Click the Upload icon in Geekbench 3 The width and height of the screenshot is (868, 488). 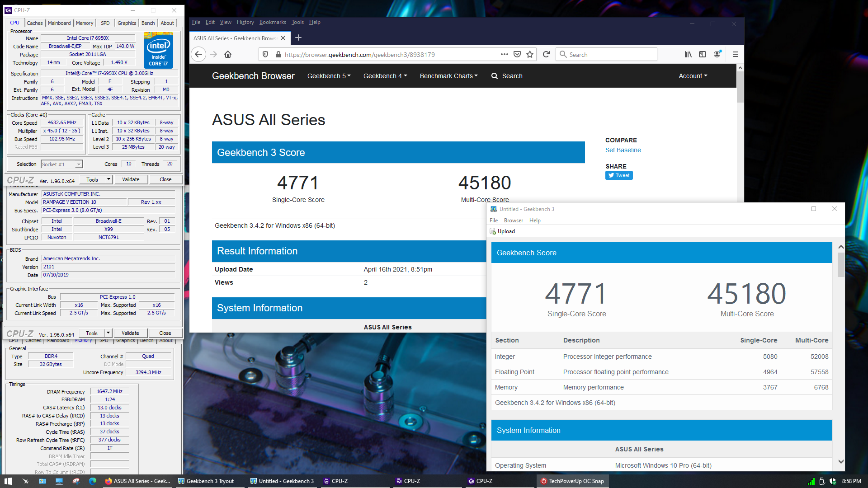point(493,231)
